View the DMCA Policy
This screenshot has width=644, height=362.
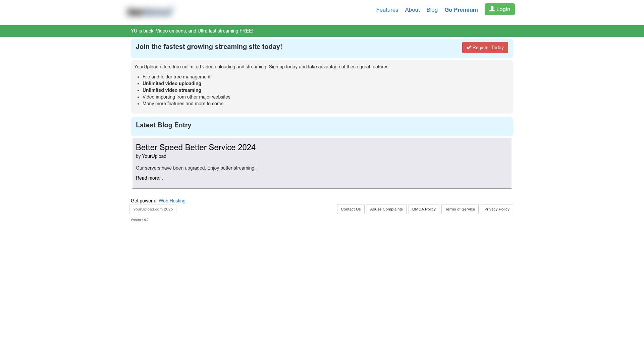pyautogui.click(x=424, y=209)
